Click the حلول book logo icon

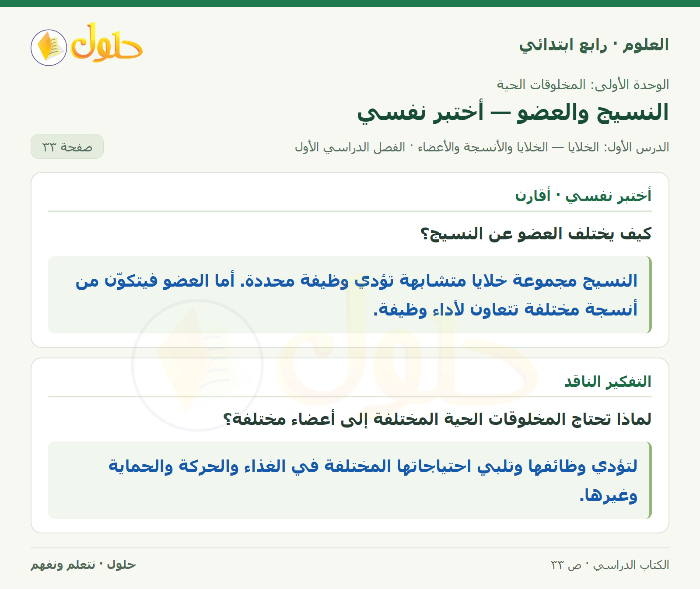(49, 48)
